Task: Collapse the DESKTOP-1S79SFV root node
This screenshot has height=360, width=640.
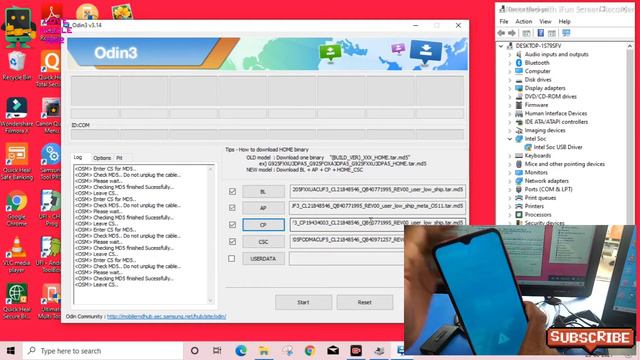Action: pos(501,46)
